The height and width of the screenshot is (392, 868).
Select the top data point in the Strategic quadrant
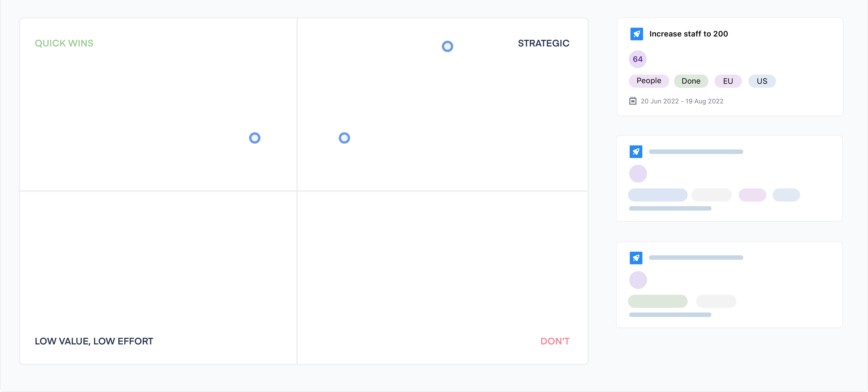(447, 46)
